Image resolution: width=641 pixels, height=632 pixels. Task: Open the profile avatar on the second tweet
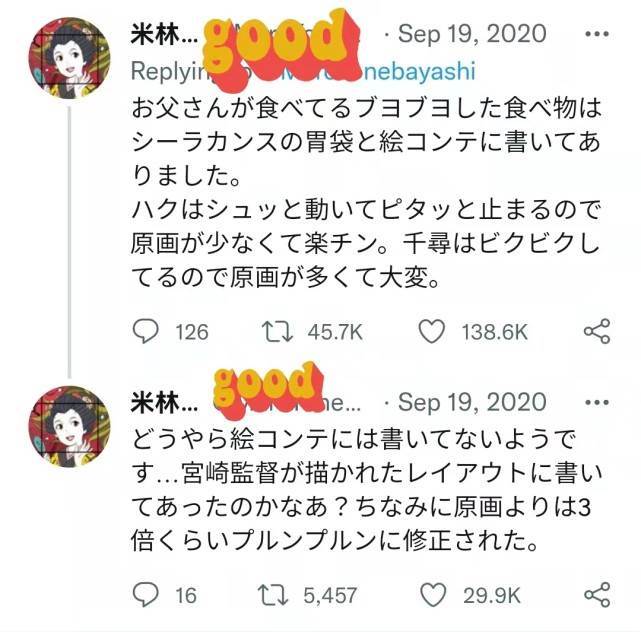pos(69,426)
